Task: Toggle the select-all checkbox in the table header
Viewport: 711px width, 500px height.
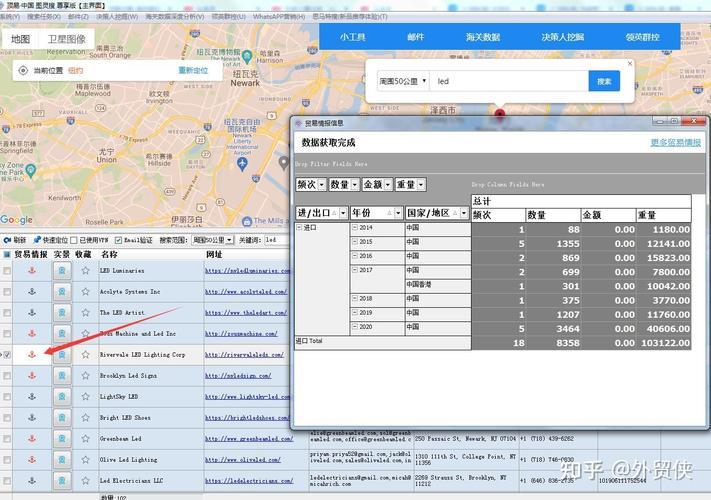Action: pyautogui.click(x=7, y=254)
